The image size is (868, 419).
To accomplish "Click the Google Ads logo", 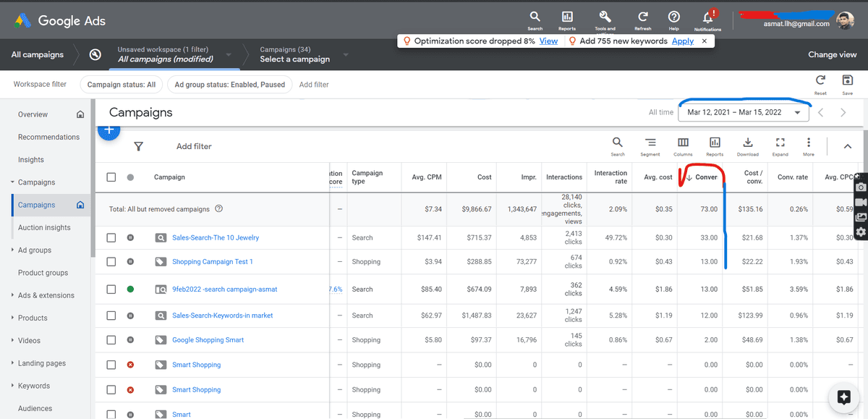I will pyautogui.click(x=60, y=21).
